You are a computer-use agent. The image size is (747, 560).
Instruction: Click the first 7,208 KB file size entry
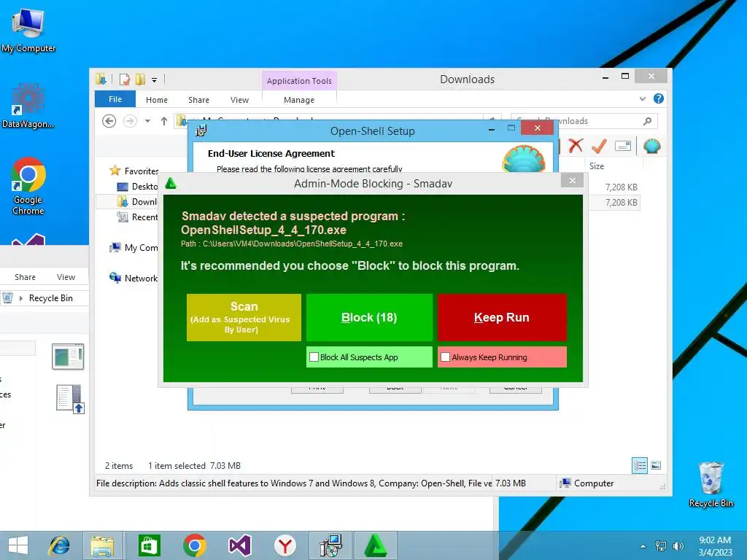click(x=622, y=187)
